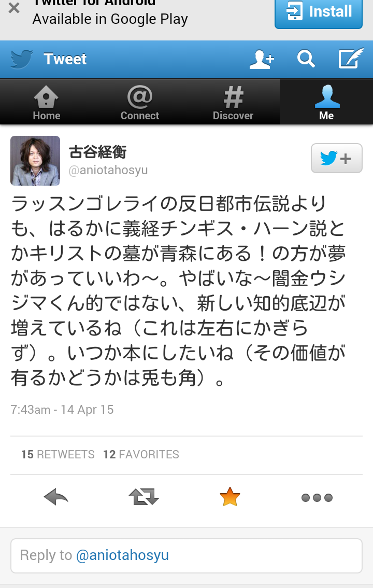Switch to the Connect tab
The width and height of the screenshot is (373, 588).
tap(140, 102)
